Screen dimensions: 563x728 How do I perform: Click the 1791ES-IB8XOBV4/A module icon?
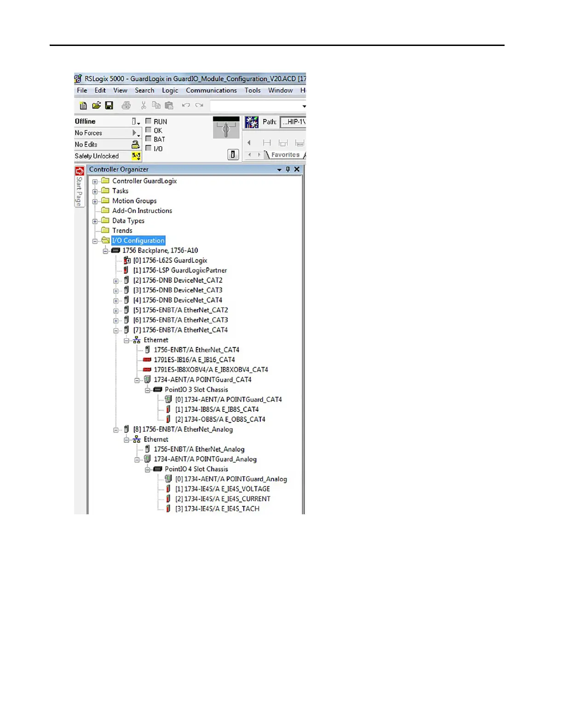click(147, 370)
